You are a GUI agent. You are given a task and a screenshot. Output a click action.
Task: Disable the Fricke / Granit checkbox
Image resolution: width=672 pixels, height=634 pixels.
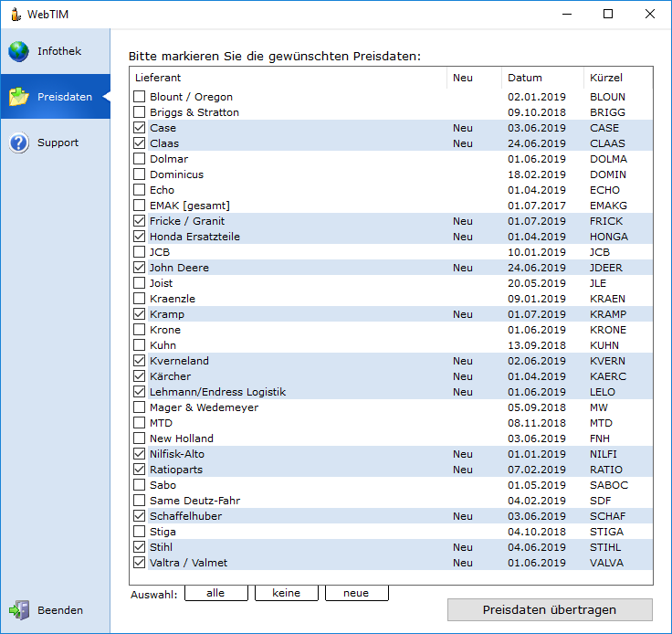tap(140, 221)
